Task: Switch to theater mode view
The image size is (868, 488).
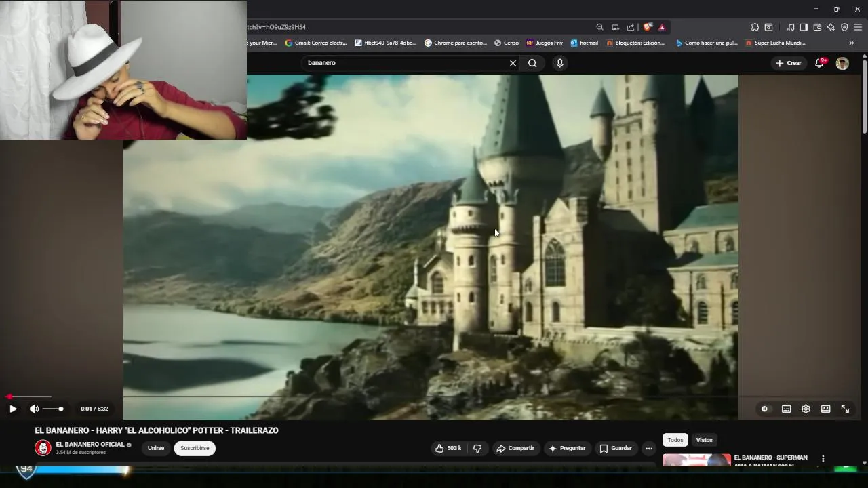Action: pos(825,409)
